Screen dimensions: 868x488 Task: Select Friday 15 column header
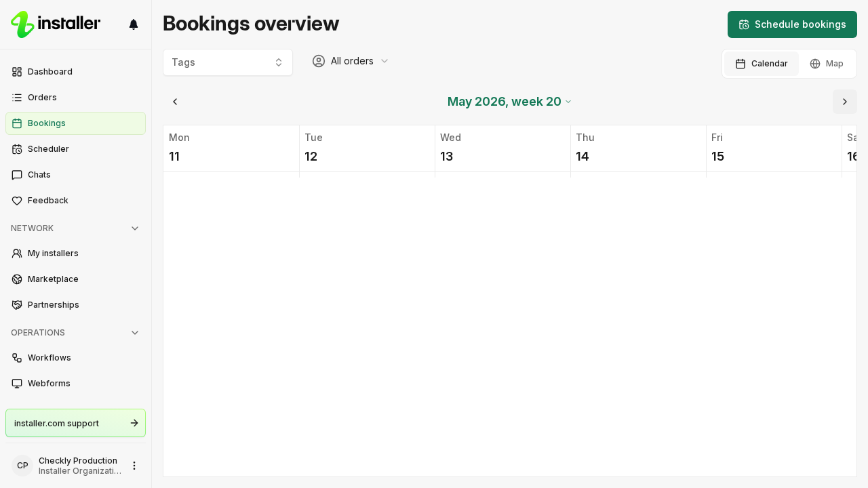pyautogui.click(x=774, y=148)
